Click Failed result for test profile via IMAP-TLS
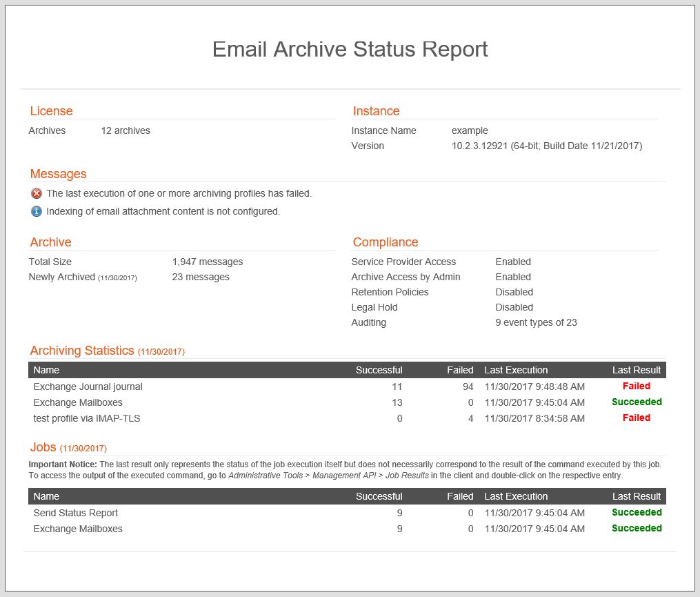Viewport: 700px width, 597px height. [636, 418]
